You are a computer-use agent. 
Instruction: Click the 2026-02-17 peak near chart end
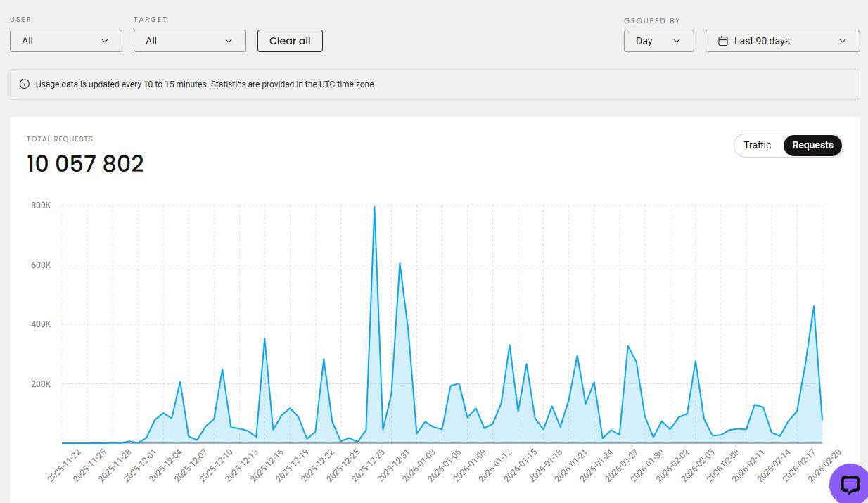click(814, 306)
